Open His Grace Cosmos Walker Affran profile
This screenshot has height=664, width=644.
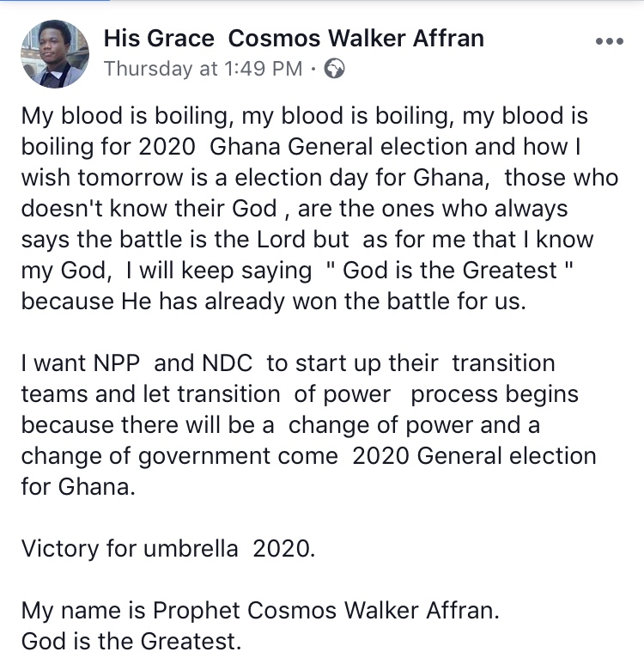coord(294,39)
